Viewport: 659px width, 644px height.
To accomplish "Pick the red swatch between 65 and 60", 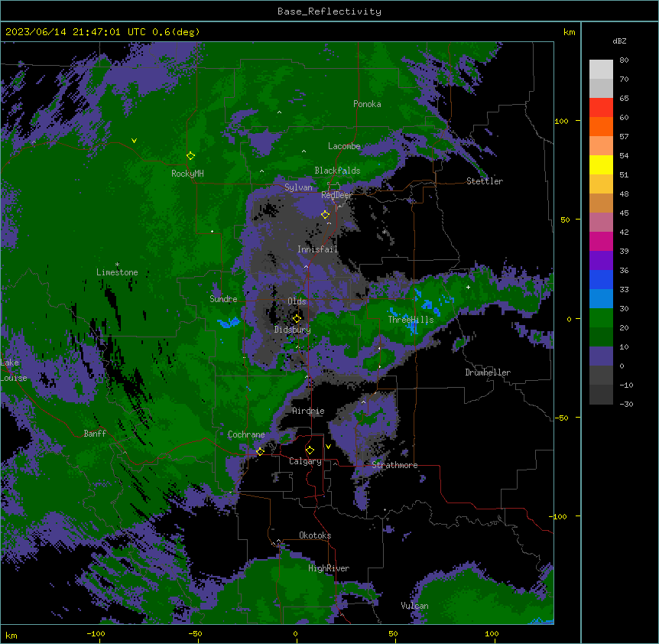I will pyautogui.click(x=601, y=107).
